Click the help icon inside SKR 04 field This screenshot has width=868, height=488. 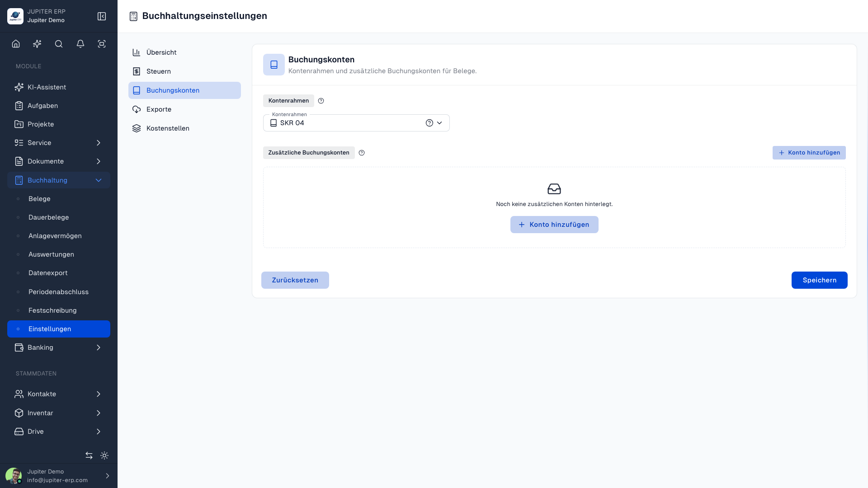[429, 123]
